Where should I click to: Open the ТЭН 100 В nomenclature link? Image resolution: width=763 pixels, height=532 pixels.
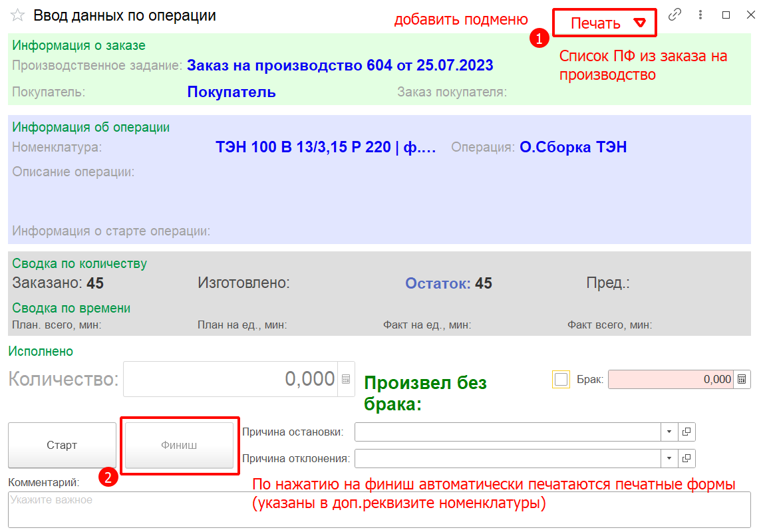tap(326, 147)
